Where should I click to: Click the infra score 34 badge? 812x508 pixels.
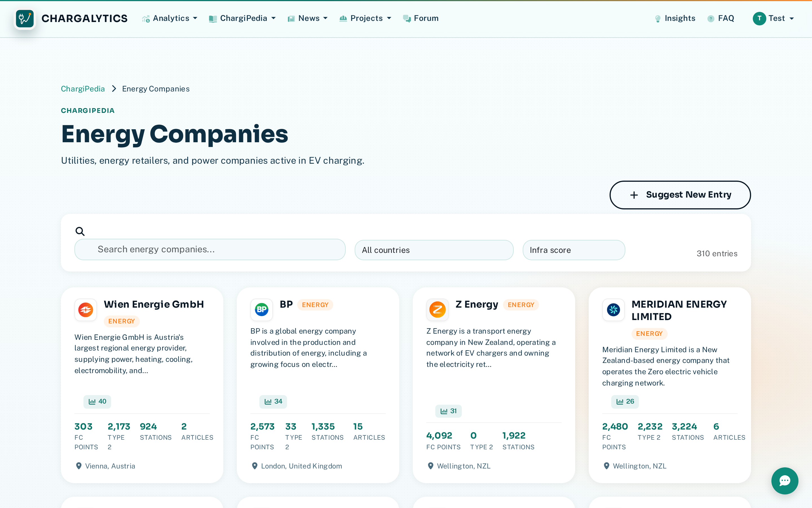tap(273, 402)
